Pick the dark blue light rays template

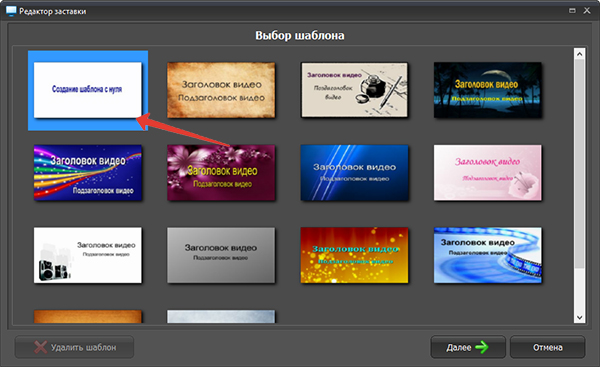click(x=354, y=173)
